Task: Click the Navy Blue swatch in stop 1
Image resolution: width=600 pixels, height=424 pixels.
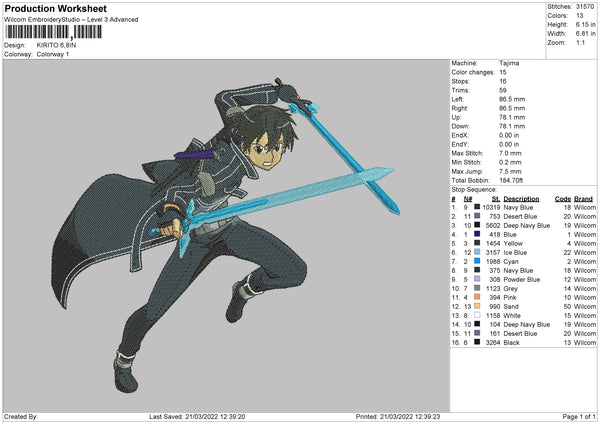Action: pyautogui.click(x=477, y=207)
